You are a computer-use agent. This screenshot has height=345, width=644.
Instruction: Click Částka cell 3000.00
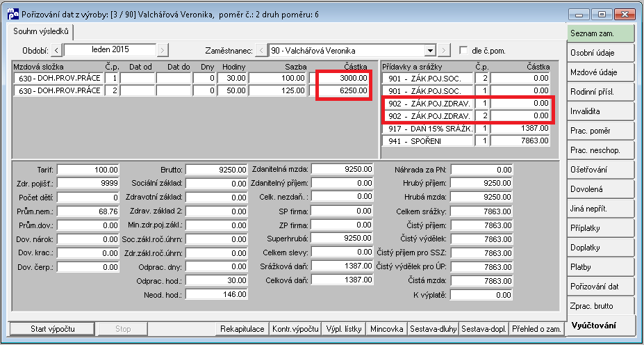point(340,78)
